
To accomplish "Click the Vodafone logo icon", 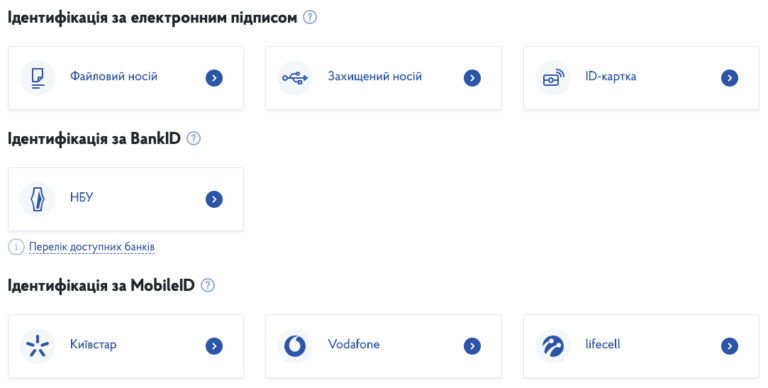I will click(x=295, y=346).
